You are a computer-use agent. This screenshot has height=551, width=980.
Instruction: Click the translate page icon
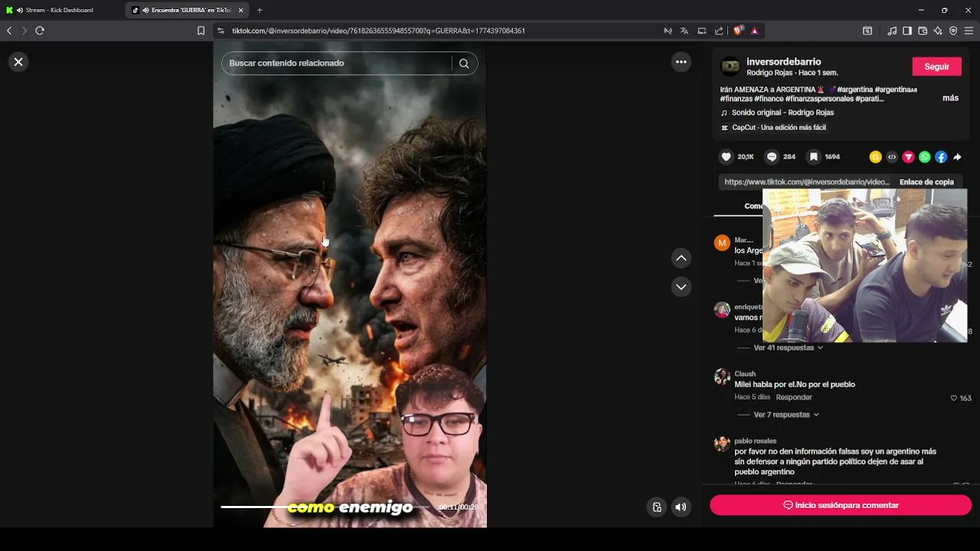click(x=684, y=31)
